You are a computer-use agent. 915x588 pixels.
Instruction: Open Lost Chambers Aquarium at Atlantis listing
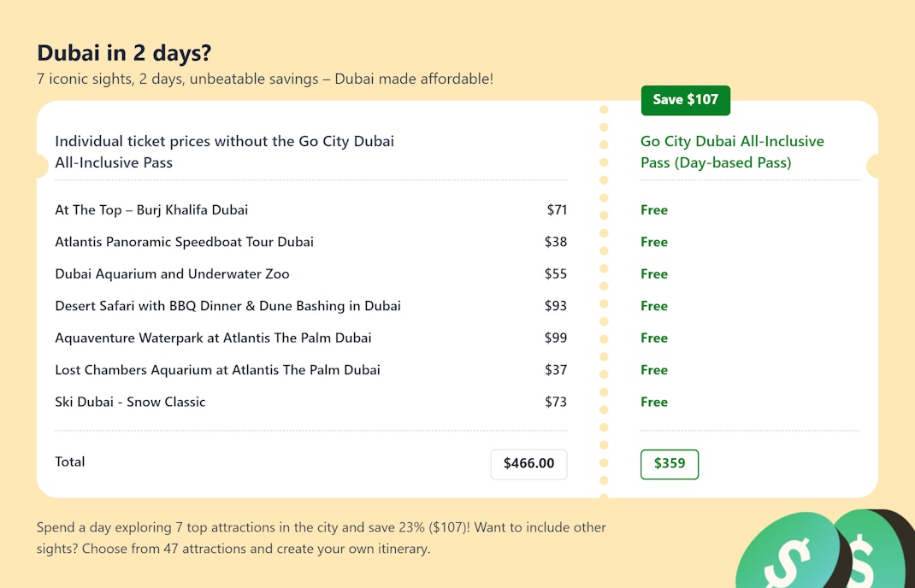tap(217, 370)
